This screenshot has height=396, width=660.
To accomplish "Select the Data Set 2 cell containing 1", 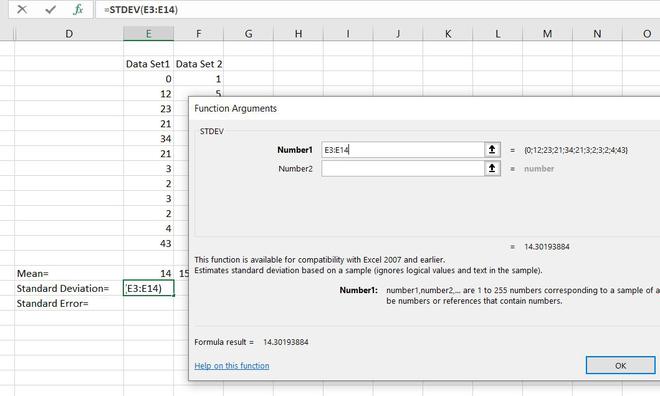I will pos(198,79).
